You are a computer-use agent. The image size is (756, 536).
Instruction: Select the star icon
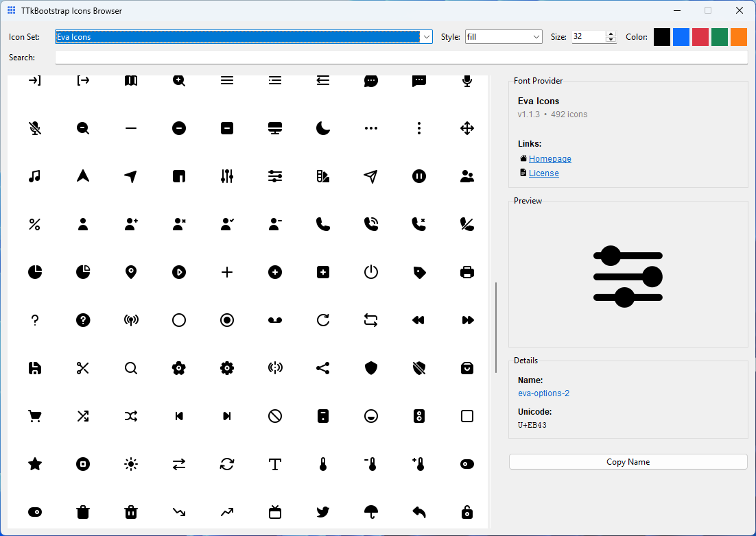click(x=35, y=464)
